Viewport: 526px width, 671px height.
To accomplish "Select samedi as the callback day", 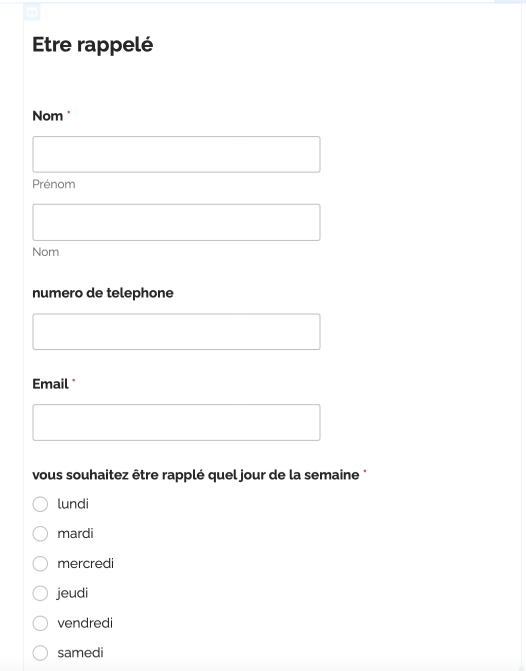I will 40,653.
